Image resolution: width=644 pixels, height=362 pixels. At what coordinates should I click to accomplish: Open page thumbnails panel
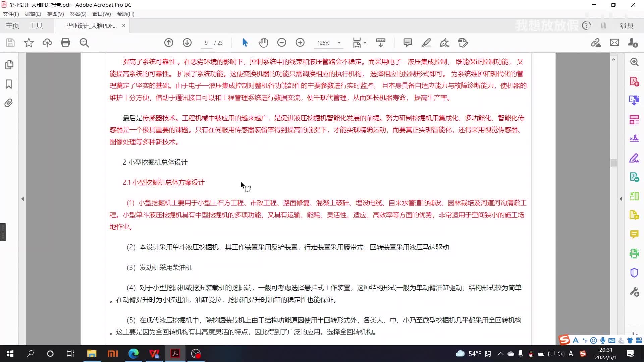click(9, 65)
